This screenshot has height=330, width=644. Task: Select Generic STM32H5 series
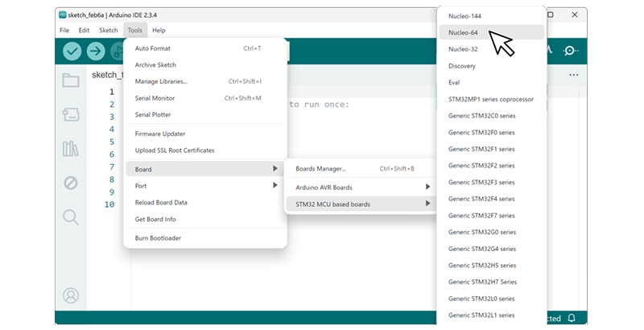click(492, 265)
